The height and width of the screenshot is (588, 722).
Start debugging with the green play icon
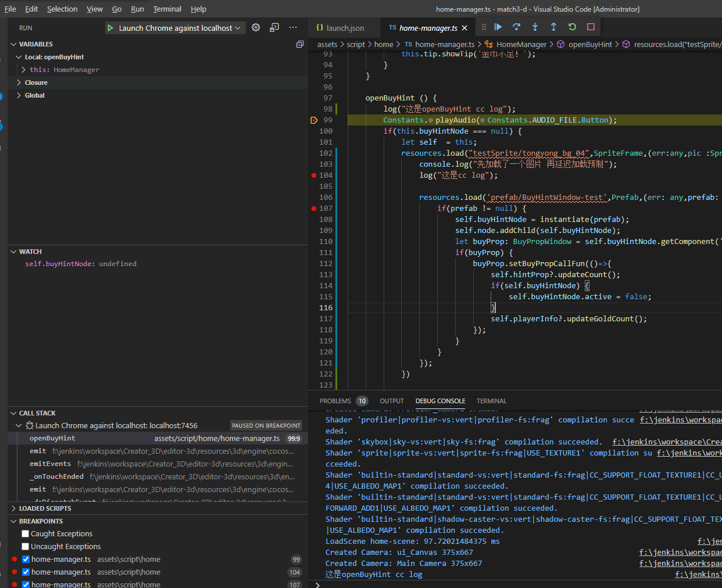110,28
